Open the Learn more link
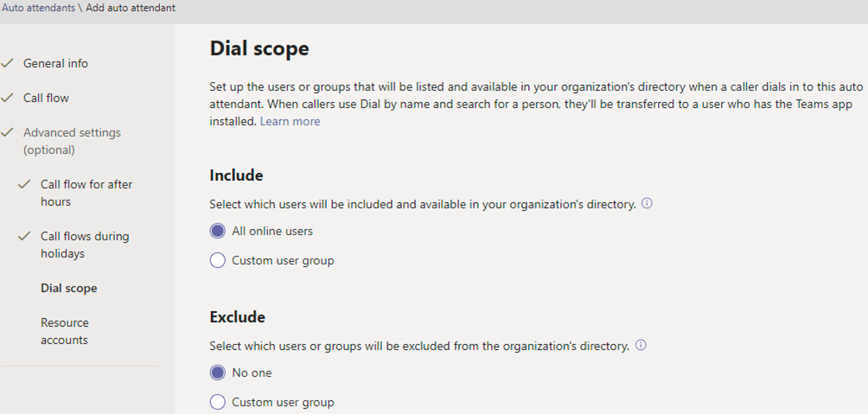868x414 pixels. [x=290, y=121]
